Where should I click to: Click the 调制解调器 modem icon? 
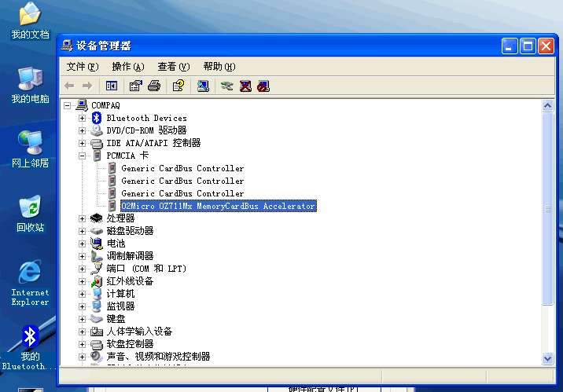pyautogui.click(x=96, y=256)
